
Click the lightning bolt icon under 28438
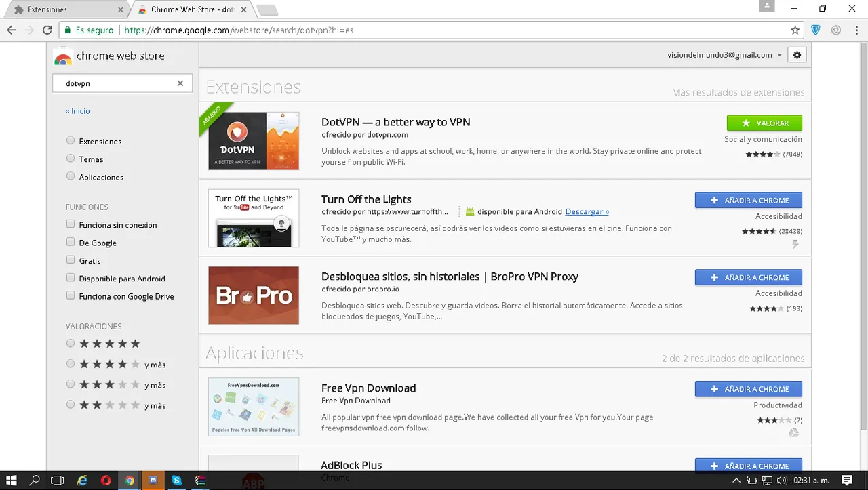(795, 245)
